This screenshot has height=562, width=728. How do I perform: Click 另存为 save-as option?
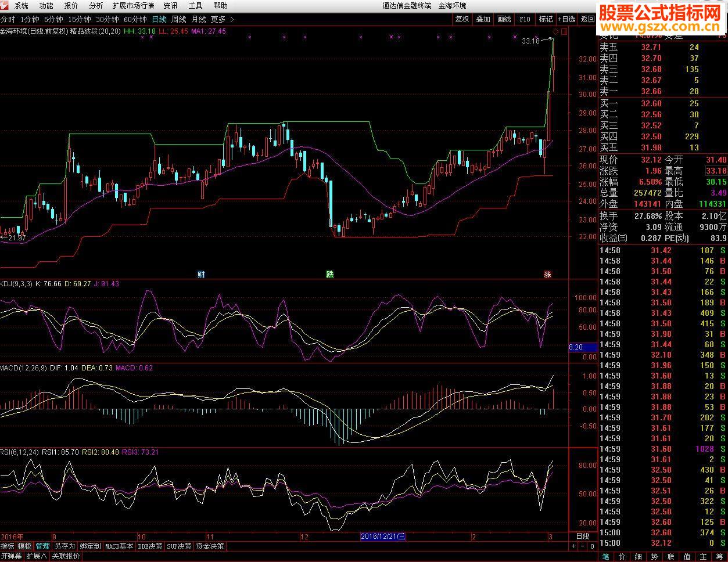[x=64, y=546]
